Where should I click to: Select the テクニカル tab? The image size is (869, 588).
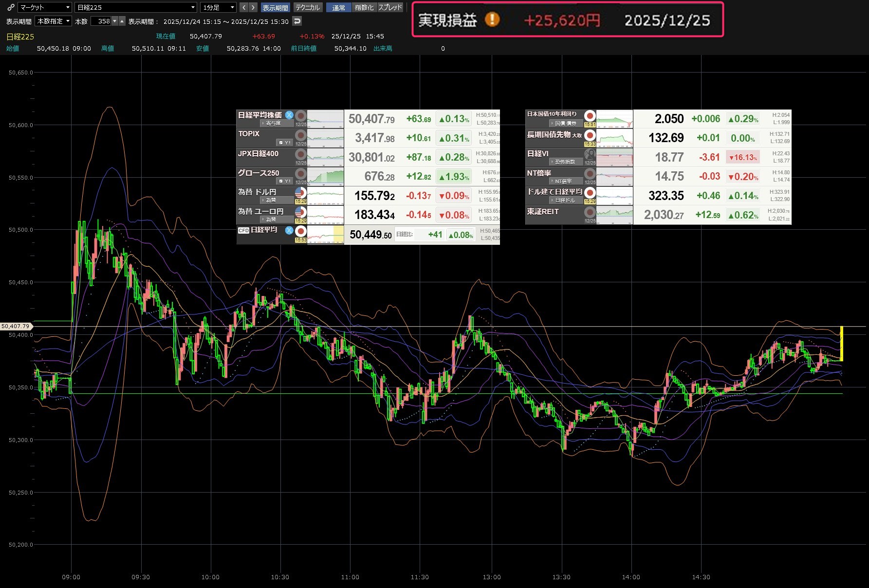click(308, 7)
